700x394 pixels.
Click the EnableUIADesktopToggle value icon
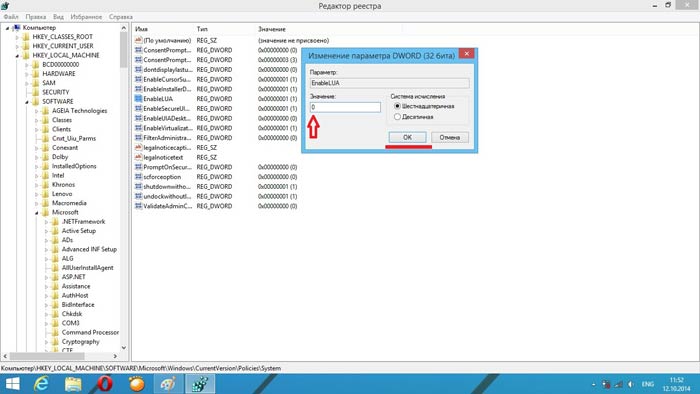pyautogui.click(x=138, y=118)
